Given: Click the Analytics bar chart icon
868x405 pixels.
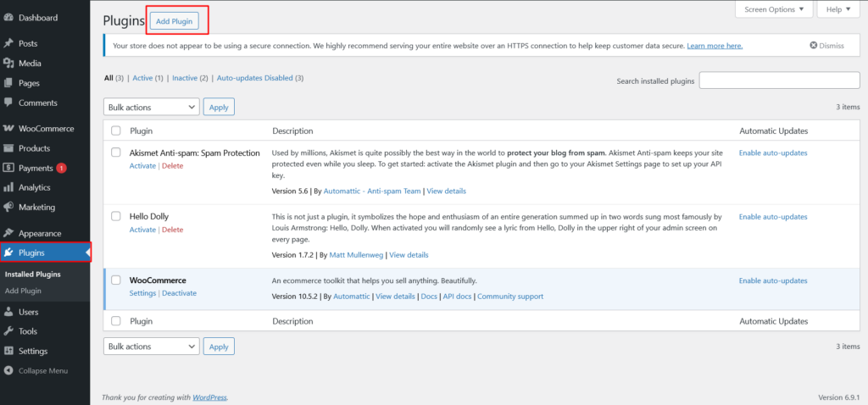Looking at the screenshot, I should pos(8,187).
